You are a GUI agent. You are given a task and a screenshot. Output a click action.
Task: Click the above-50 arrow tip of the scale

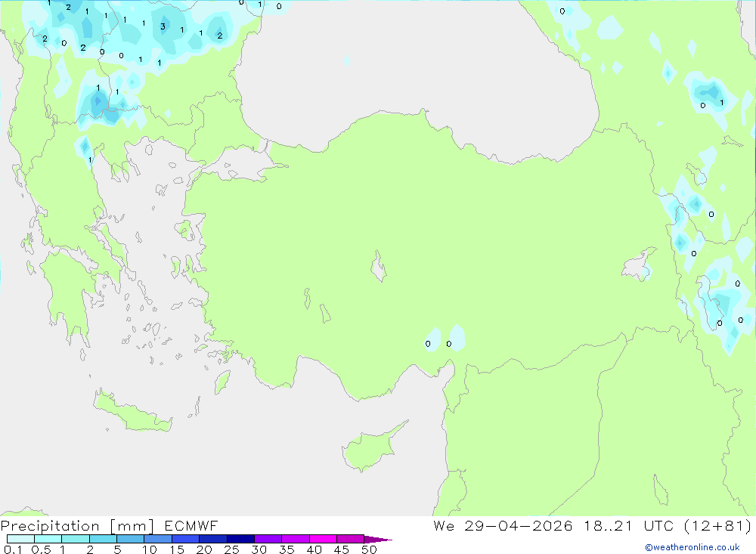pyautogui.click(x=379, y=540)
